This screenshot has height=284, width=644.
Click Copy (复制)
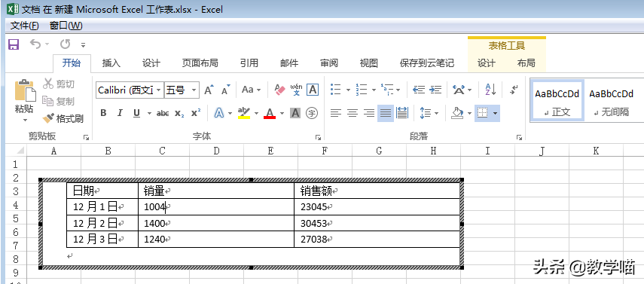pyautogui.click(x=59, y=101)
